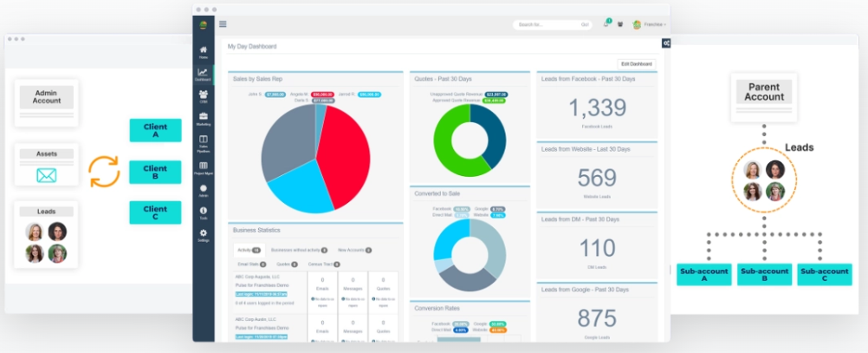Click the Unapproved Quote Revenue legend badge

point(496,95)
